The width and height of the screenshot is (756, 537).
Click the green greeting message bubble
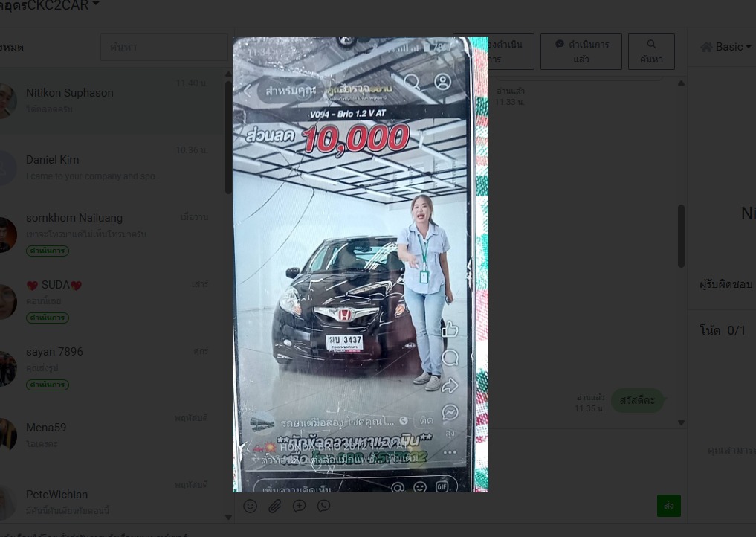pyautogui.click(x=637, y=400)
